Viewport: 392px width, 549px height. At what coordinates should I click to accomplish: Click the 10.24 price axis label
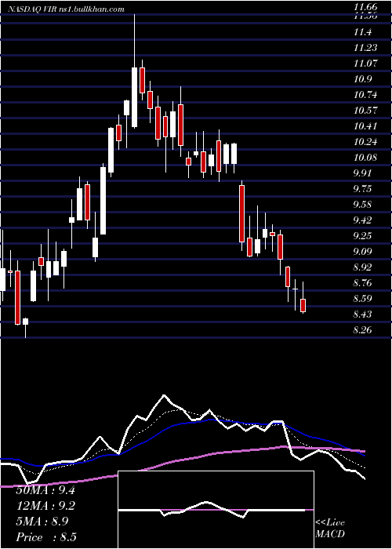click(x=365, y=142)
